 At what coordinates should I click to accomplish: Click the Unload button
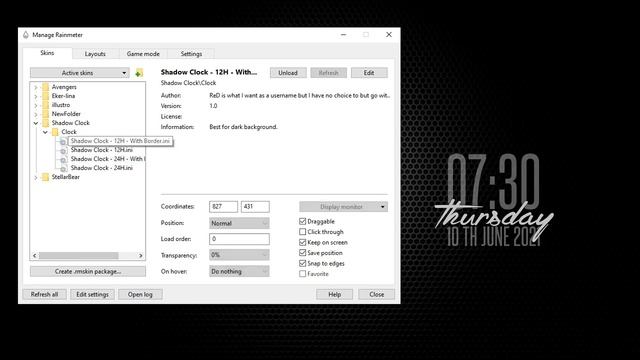coord(288,73)
